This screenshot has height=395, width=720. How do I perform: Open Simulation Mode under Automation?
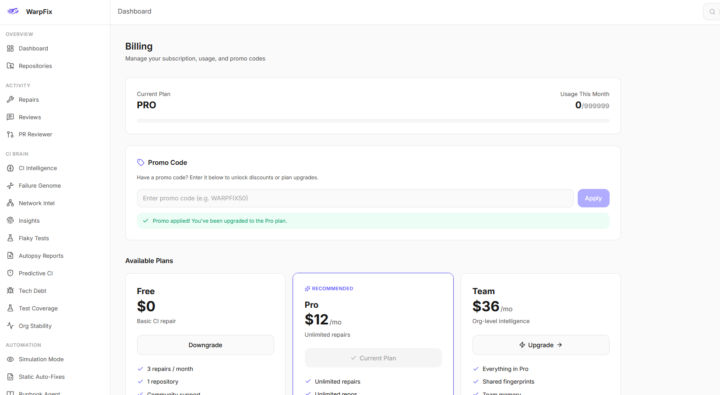coord(41,359)
